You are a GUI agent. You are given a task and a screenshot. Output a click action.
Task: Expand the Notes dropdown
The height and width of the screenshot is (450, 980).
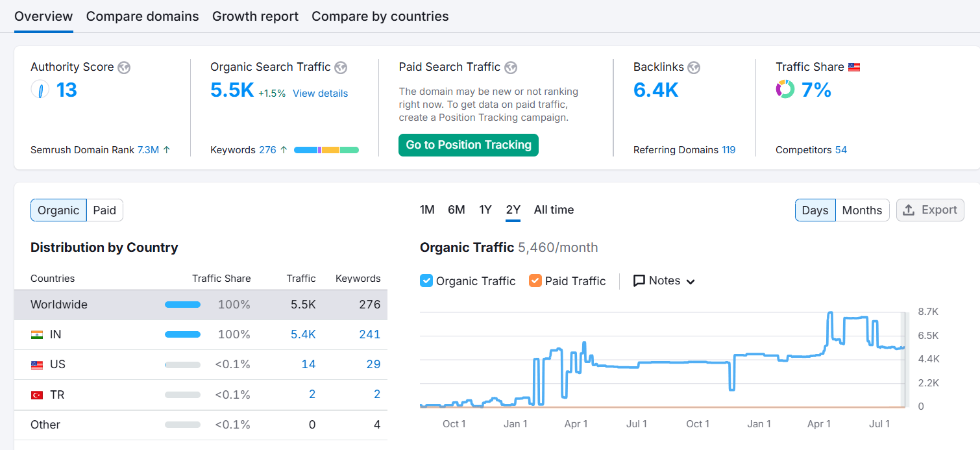click(x=664, y=281)
